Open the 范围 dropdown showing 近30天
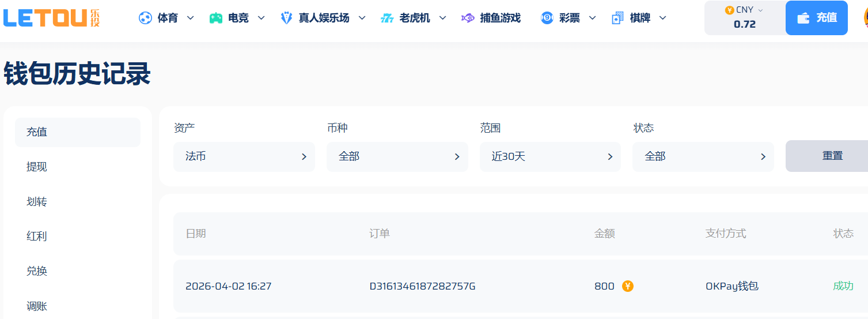The height and width of the screenshot is (319, 868). pos(550,156)
